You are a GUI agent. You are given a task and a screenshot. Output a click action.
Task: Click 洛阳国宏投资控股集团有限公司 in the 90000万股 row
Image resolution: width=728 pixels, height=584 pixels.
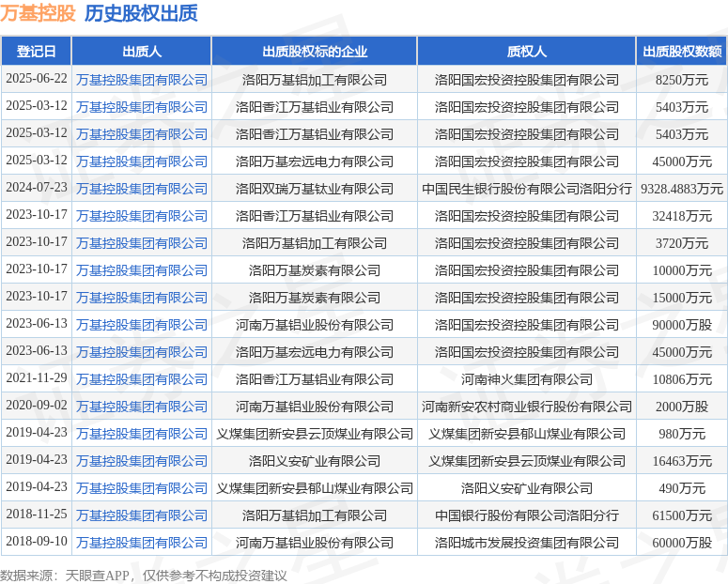point(526,325)
